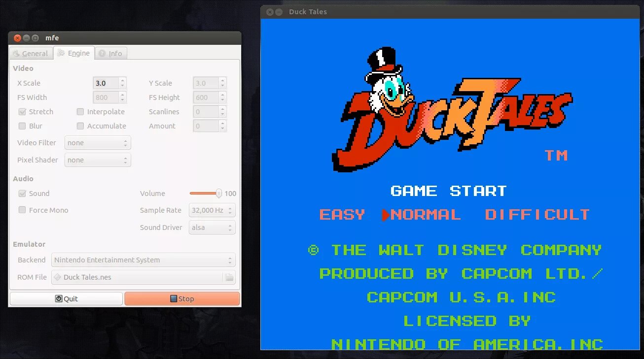Viewport: 644px width, 359px height.
Task: Minimize the Duck Tales window
Action: [279, 12]
